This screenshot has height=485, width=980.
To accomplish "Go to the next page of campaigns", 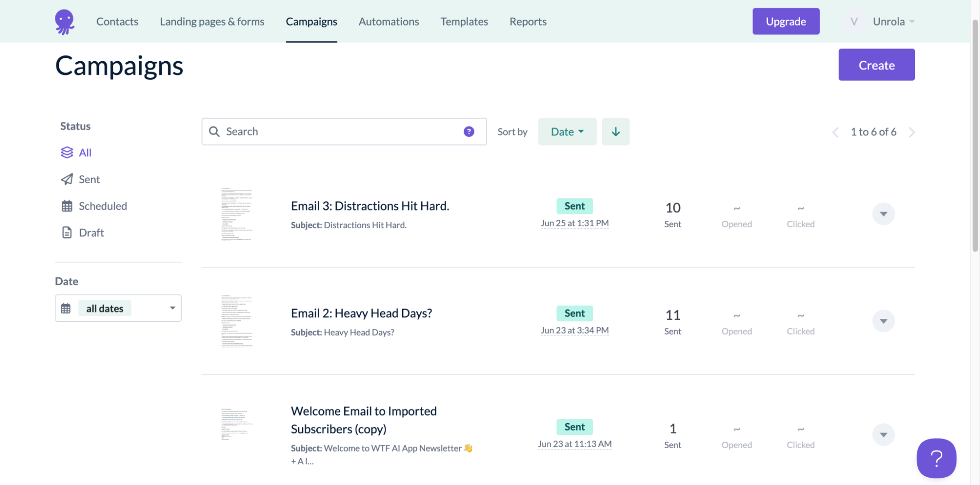I will [x=911, y=132].
